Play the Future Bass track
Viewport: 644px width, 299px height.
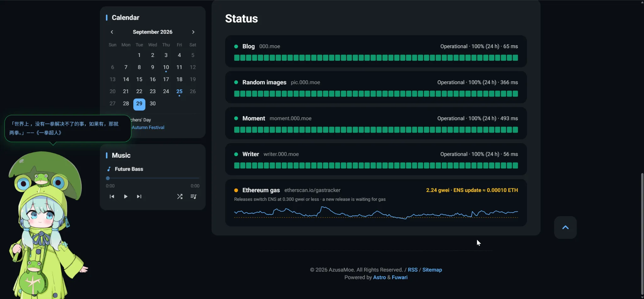pos(125,197)
